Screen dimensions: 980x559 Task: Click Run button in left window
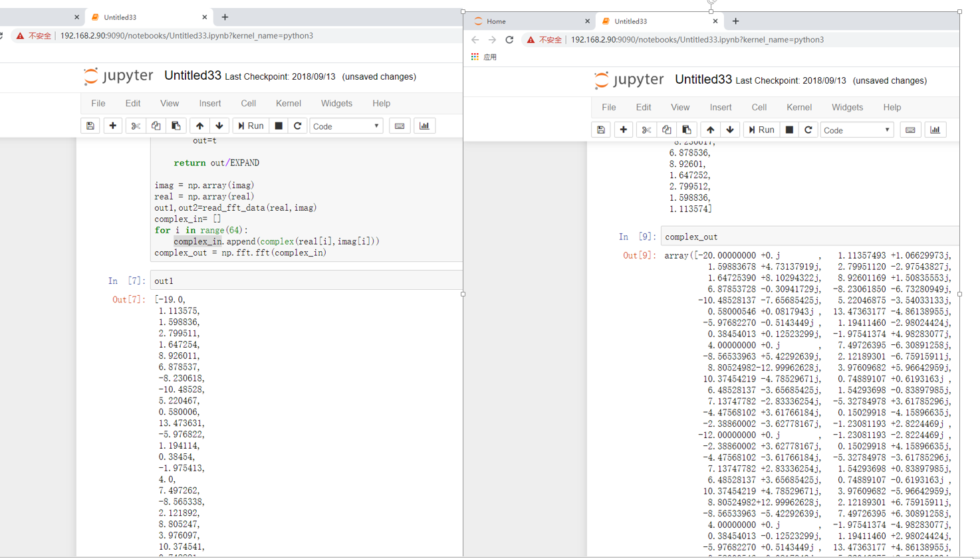coord(251,126)
